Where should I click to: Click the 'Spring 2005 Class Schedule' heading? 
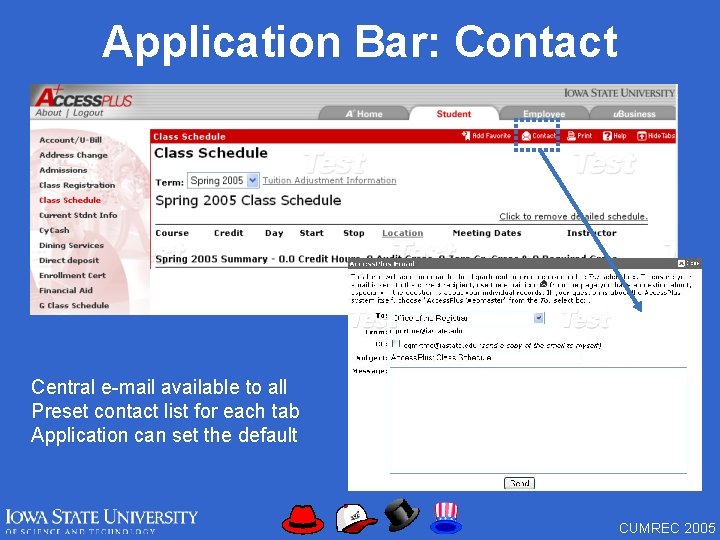[x=248, y=201]
